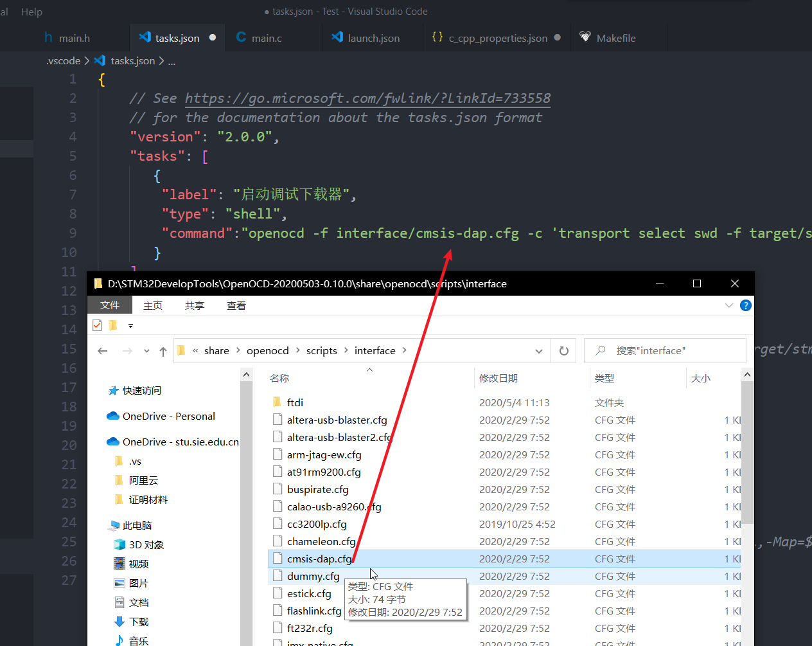Refresh the interface folder view
The height and width of the screenshot is (646, 812).
pyautogui.click(x=563, y=350)
